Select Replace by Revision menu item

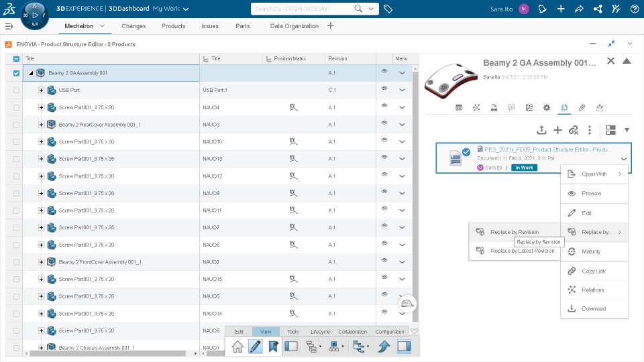point(515,232)
